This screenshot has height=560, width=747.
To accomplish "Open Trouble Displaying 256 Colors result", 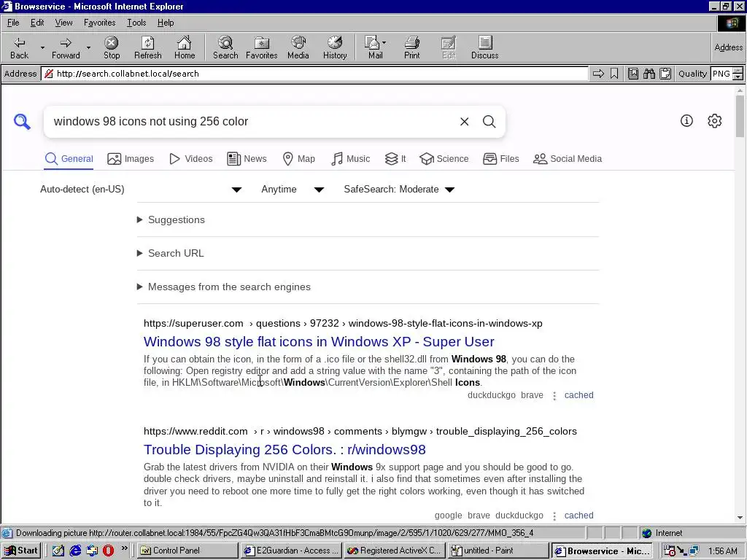I will pos(285,450).
